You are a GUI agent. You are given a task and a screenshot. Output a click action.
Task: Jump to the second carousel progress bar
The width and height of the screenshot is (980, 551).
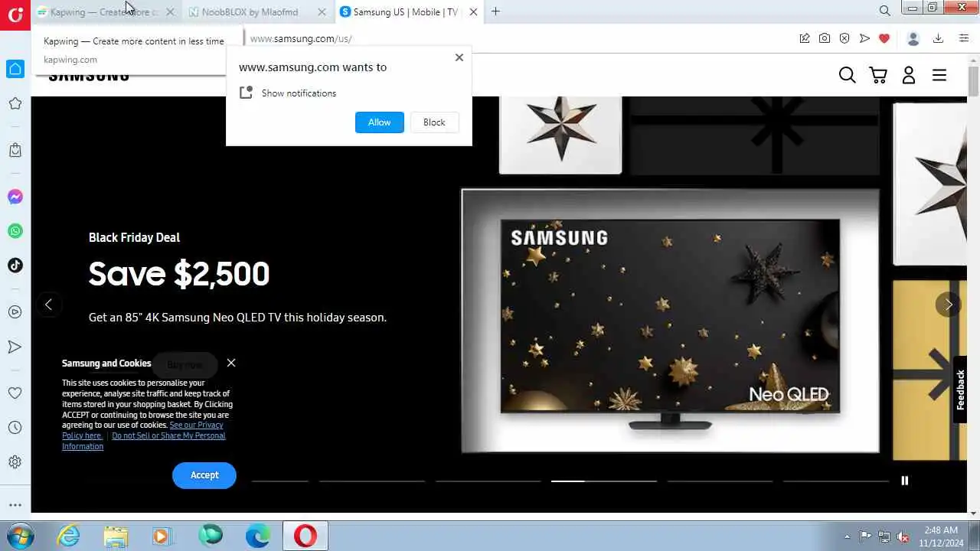pos(372,481)
